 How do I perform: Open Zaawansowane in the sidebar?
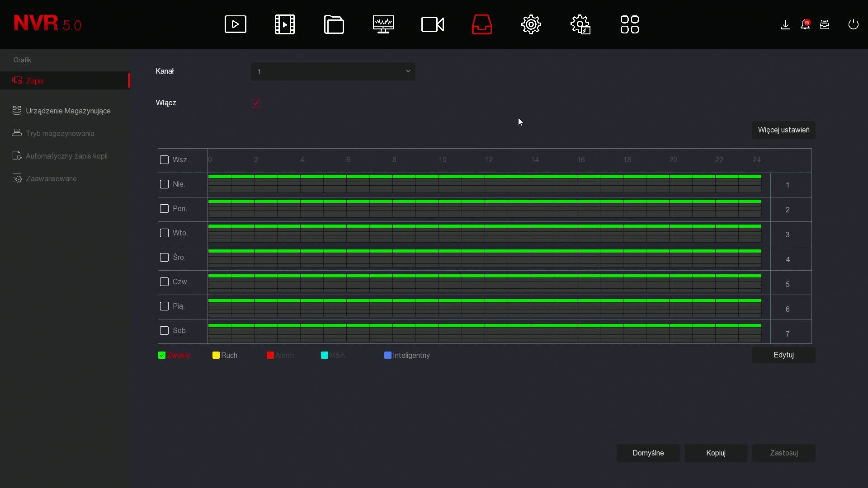click(x=51, y=178)
